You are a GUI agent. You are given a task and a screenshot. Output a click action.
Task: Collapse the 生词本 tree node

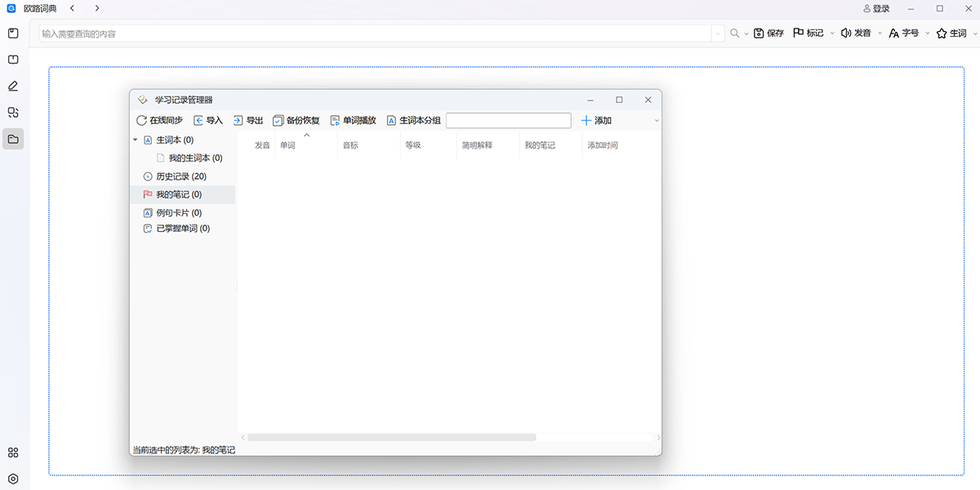click(136, 140)
